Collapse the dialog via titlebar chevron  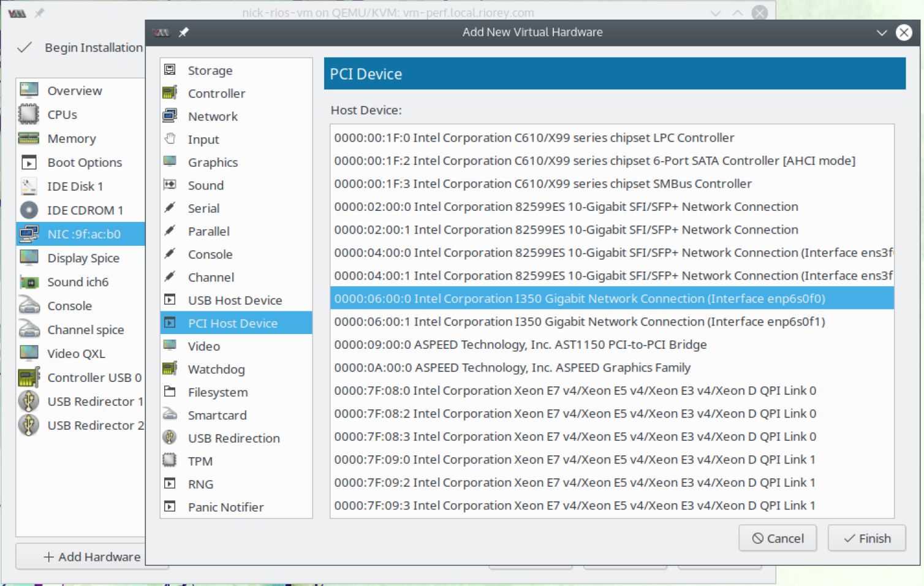(882, 32)
